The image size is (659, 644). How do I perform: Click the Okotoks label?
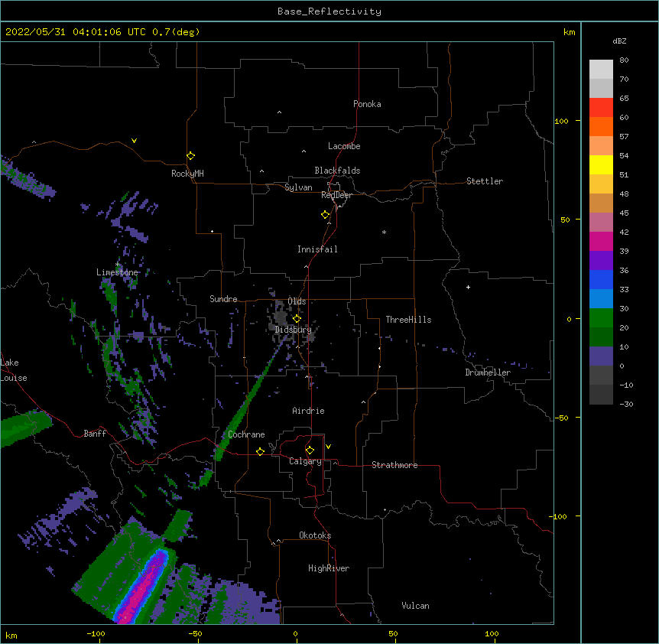click(x=315, y=535)
